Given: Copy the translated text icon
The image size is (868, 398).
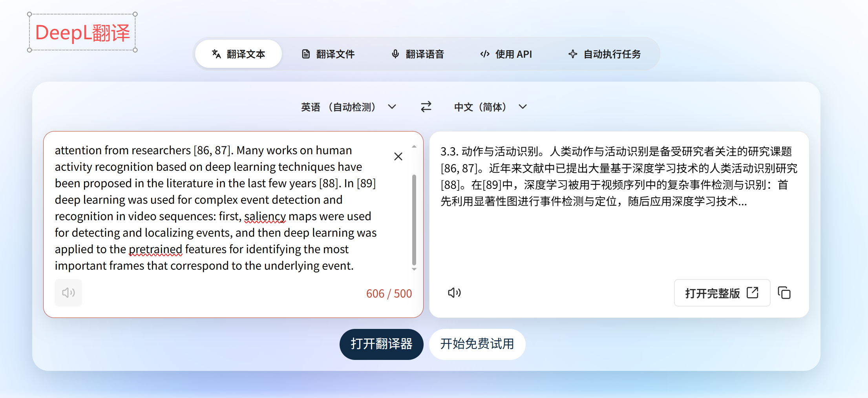Looking at the screenshot, I should [784, 293].
